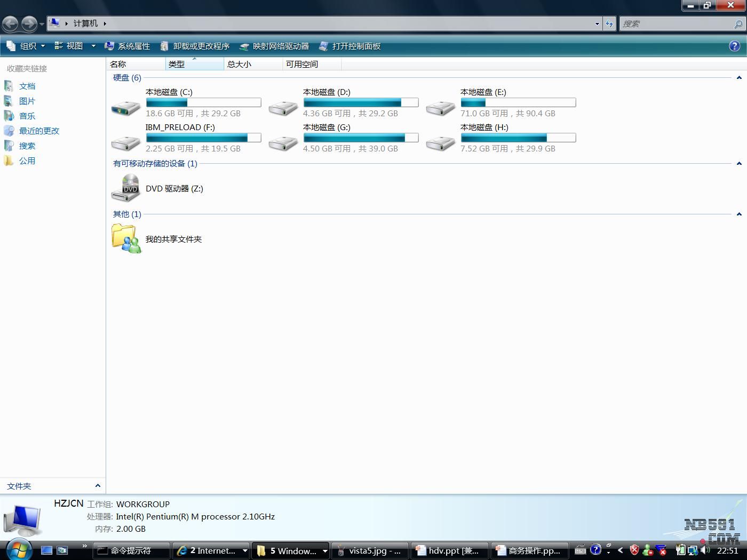Open the address bar history dropdown
747x560 pixels.
pyautogui.click(x=597, y=23)
